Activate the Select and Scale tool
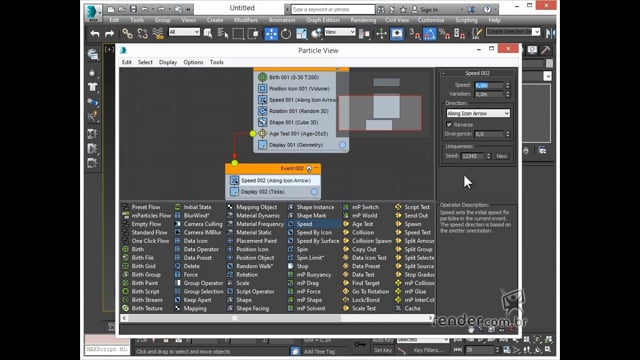The height and width of the screenshot is (360, 640). [301, 33]
